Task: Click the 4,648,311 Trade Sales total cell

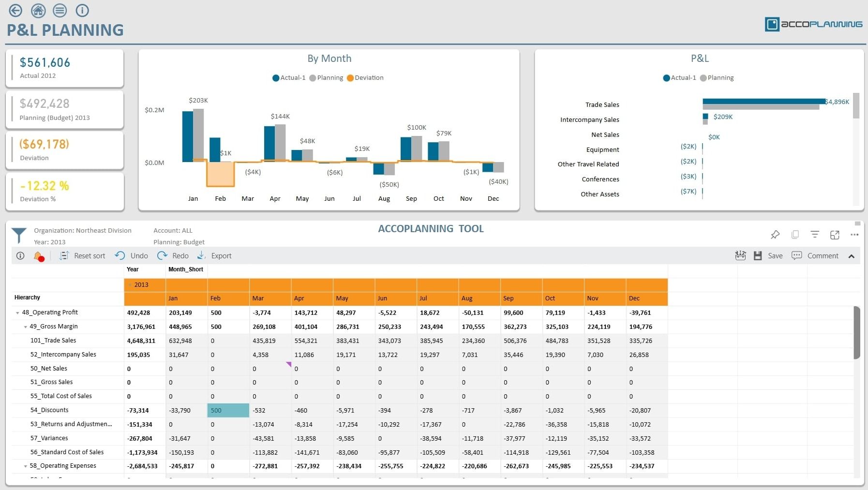Action: point(145,341)
